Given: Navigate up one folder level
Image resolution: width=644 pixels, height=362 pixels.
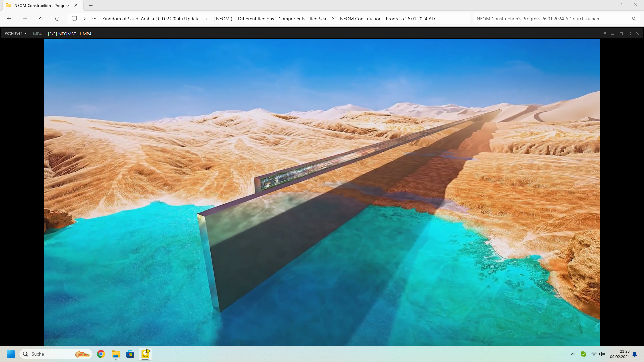Looking at the screenshot, I should click(x=41, y=19).
